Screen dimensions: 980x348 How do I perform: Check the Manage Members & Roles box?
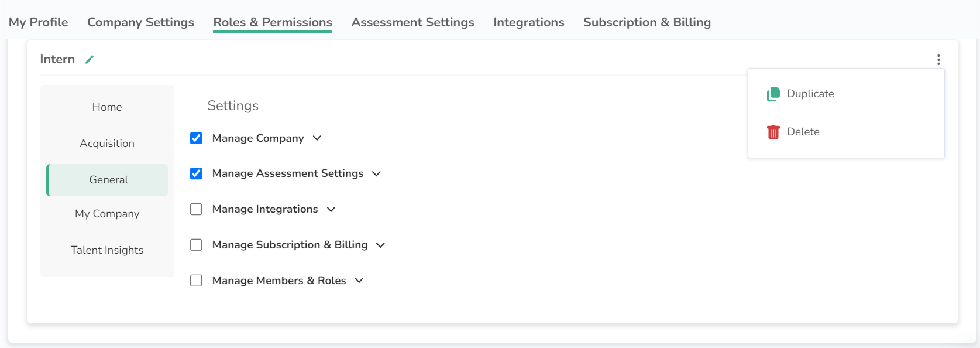[x=196, y=281]
